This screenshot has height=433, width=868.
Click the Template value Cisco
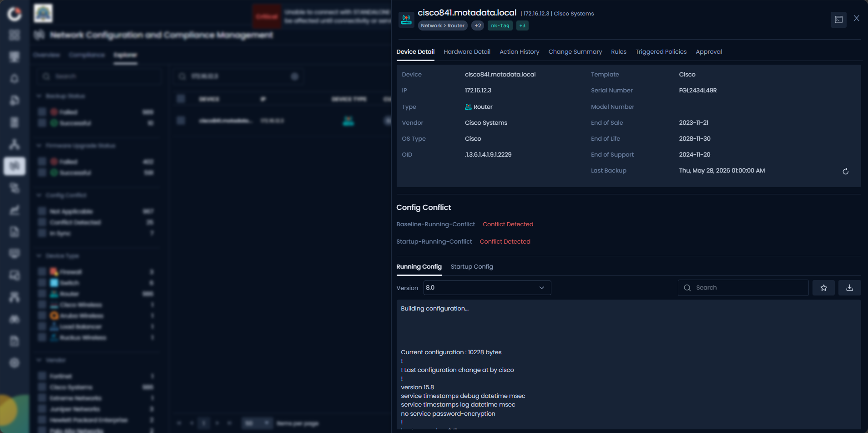tap(687, 75)
